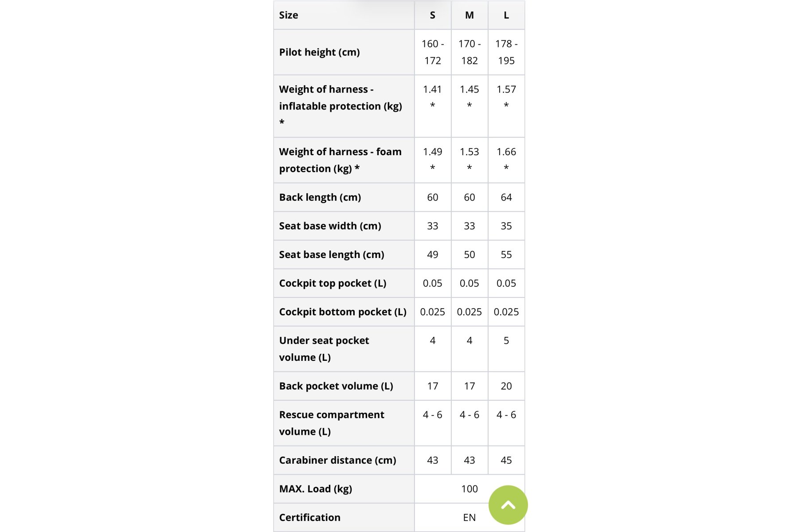
Task: Click the Carabiner distance (cm) label
Action: click(338, 460)
